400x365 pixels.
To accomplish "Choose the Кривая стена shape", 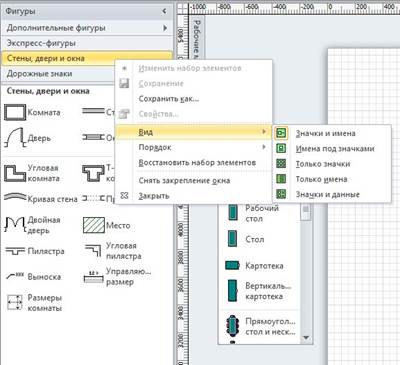I will coord(41,199).
